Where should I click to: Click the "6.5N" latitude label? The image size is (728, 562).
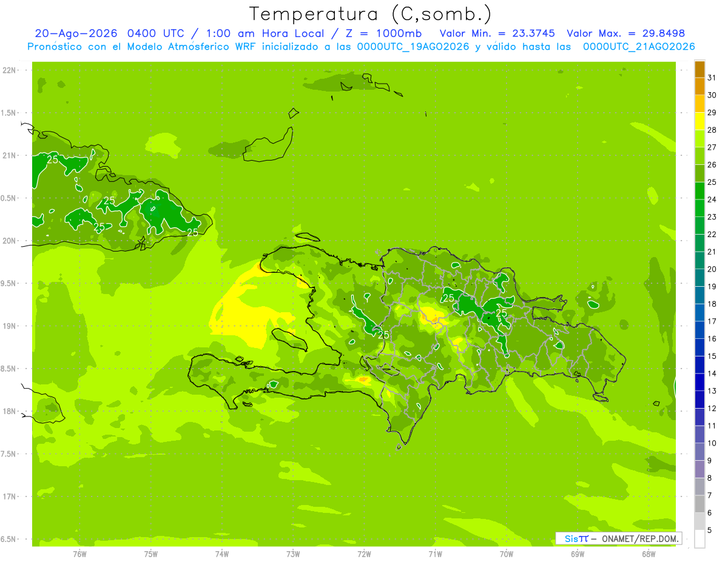[9, 539]
